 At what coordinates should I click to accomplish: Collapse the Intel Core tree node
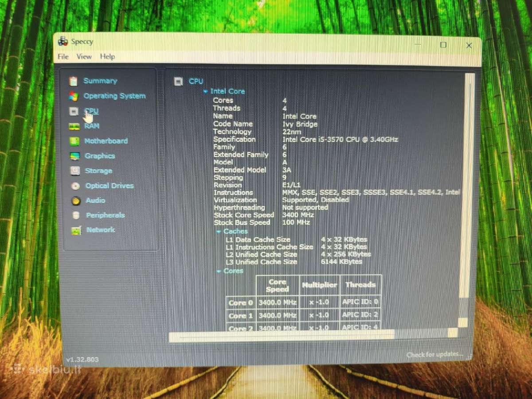205,92
